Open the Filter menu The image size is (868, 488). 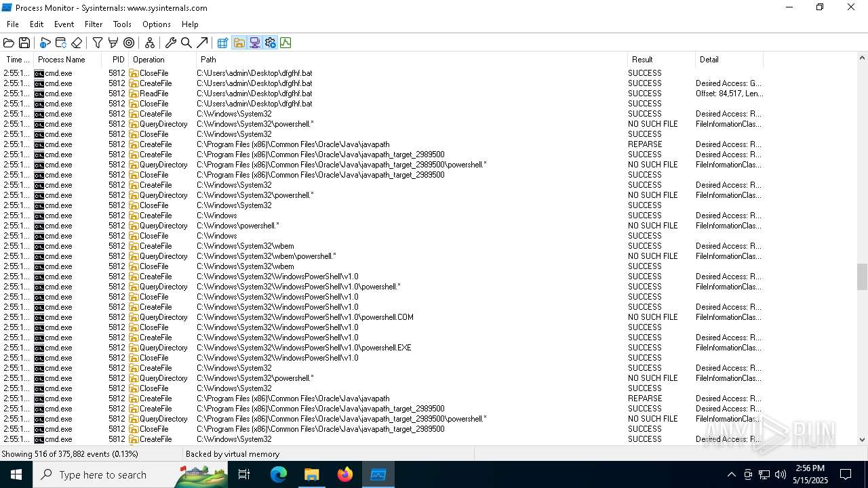coord(94,24)
